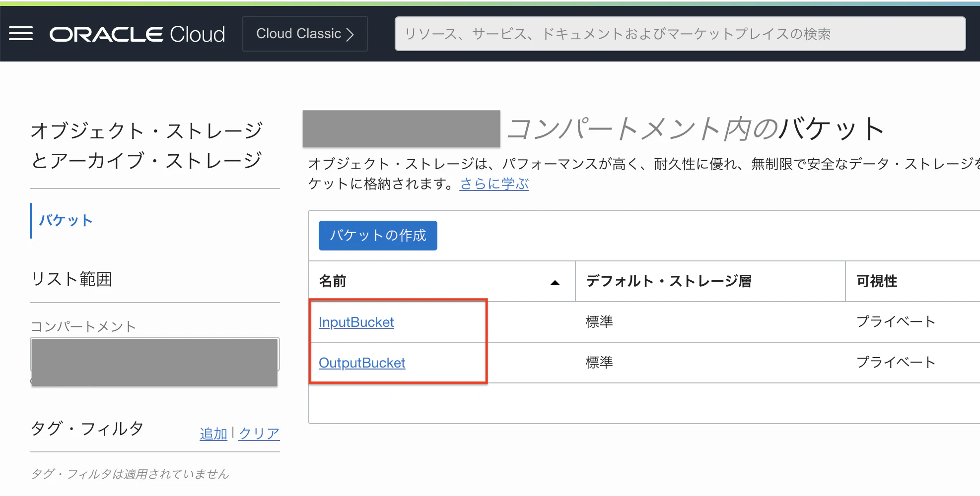This screenshot has height=496, width=980.
Task: Click the オブジェクト・ストレージ sidebar title
Action: click(146, 146)
